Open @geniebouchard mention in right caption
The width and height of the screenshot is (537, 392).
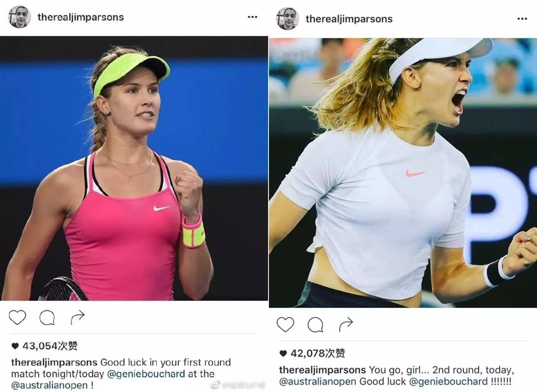[448, 382]
